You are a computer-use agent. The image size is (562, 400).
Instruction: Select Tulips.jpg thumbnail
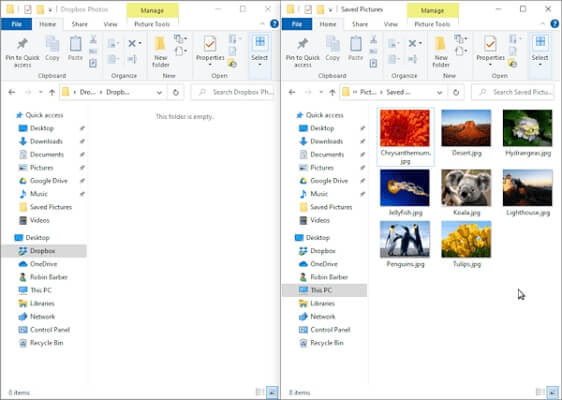[x=466, y=239]
